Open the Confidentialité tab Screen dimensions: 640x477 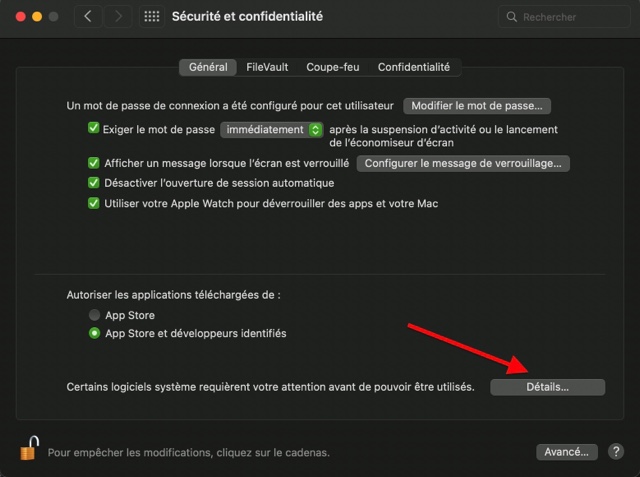click(x=413, y=67)
